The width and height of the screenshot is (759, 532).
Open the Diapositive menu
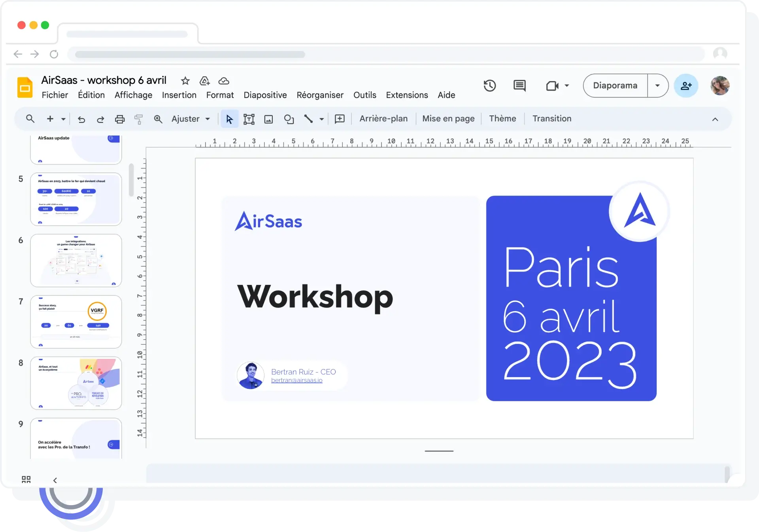[265, 95]
